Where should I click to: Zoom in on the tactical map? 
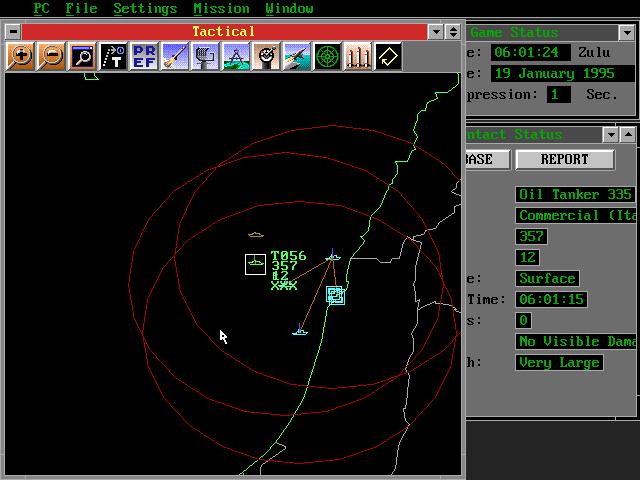click(20, 56)
